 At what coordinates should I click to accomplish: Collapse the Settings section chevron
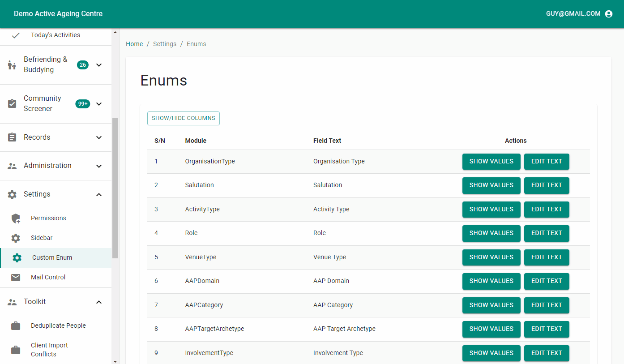coord(99,194)
